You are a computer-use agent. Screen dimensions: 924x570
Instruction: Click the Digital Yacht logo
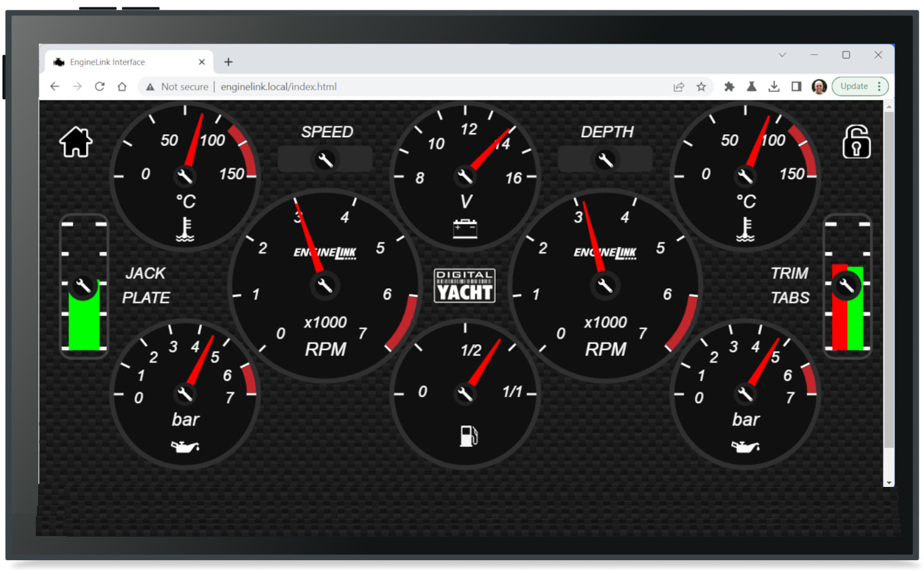(x=464, y=286)
